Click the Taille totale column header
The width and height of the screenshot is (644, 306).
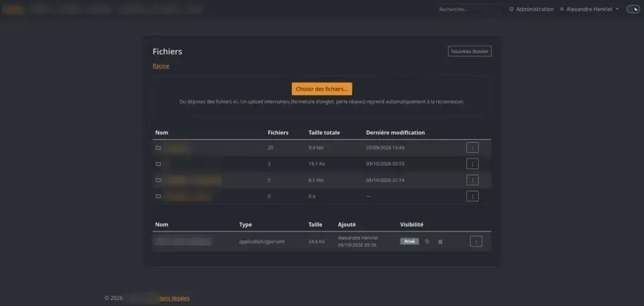click(x=324, y=133)
